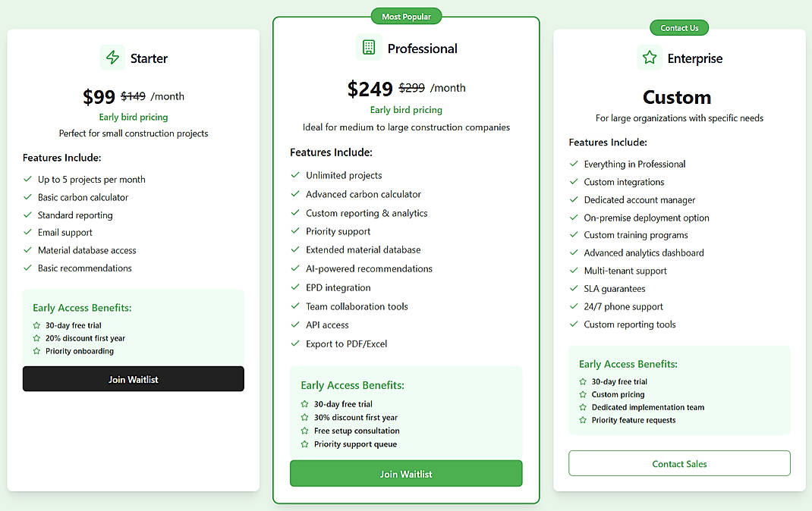Click the Most Popular badge
Viewport: 812px width, 511px height.
pyautogui.click(x=406, y=15)
